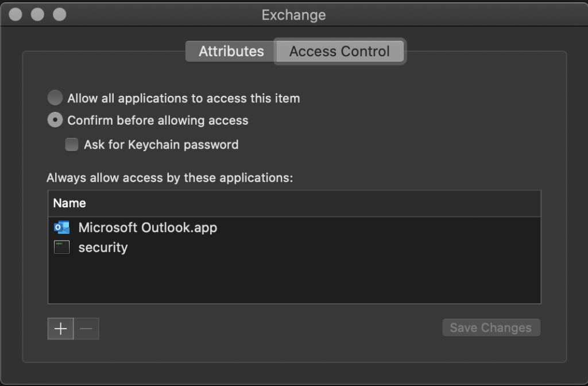This screenshot has width=588, height=386.
Task: Click the Exchange window title bar
Action: point(293,14)
